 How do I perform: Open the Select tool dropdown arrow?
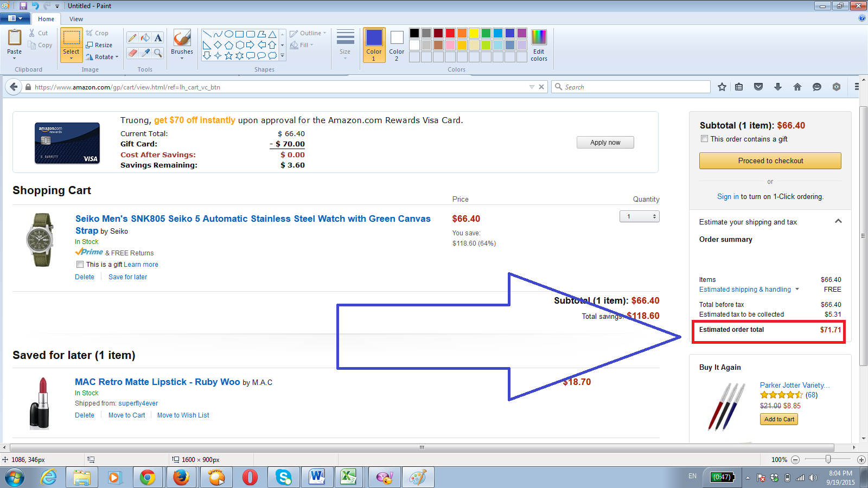[x=71, y=58]
